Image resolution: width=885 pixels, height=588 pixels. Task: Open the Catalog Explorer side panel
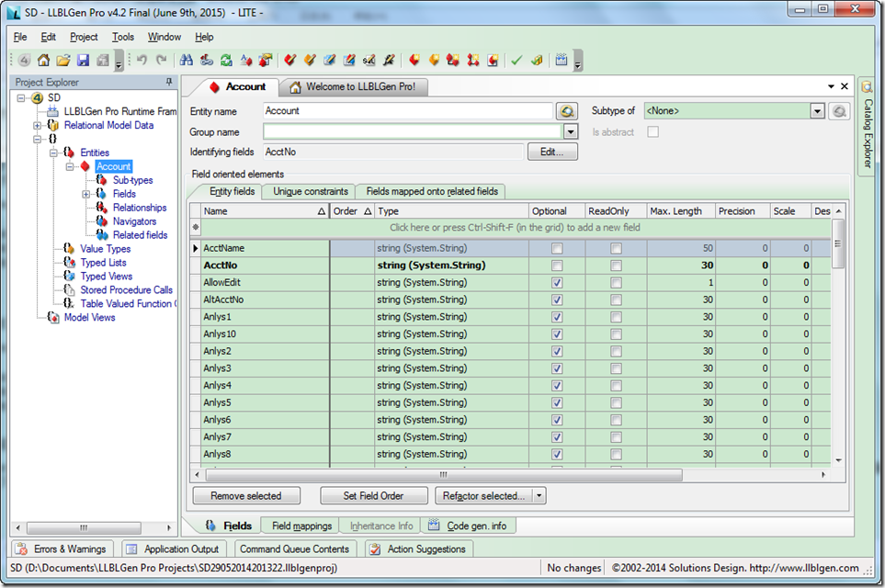coord(867,128)
